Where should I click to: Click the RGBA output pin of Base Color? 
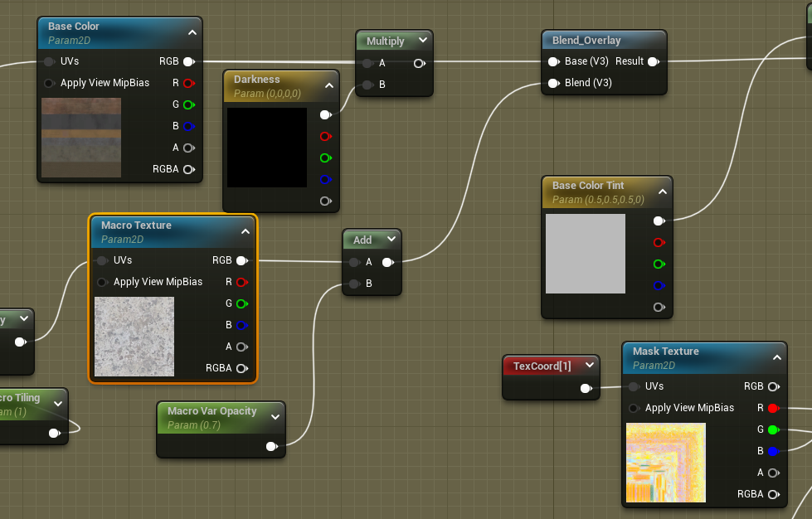click(x=189, y=169)
